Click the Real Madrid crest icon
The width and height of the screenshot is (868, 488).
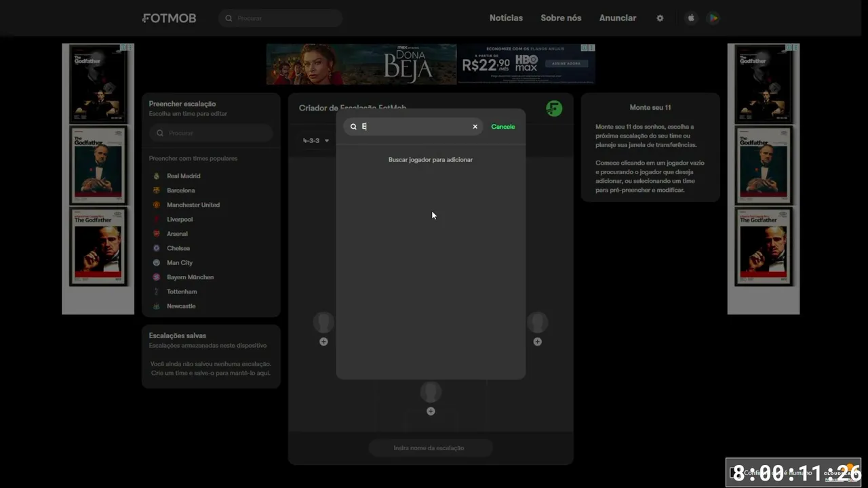pyautogui.click(x=157, y=176)
